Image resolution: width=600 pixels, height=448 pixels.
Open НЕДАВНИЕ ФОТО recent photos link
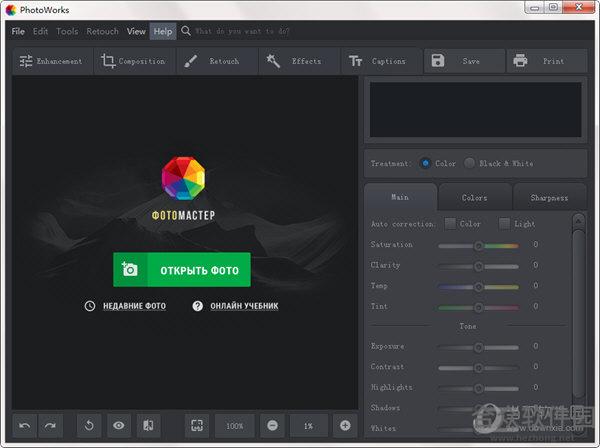point(134,306)
